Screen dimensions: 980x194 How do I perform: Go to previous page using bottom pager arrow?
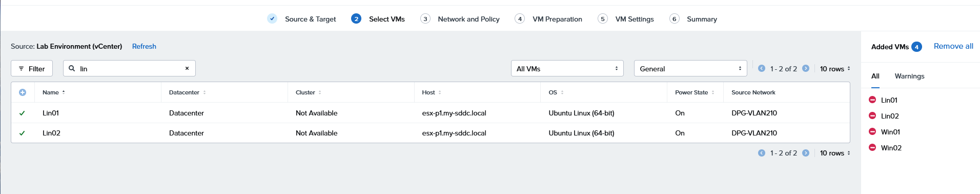[x=762, y=153]
